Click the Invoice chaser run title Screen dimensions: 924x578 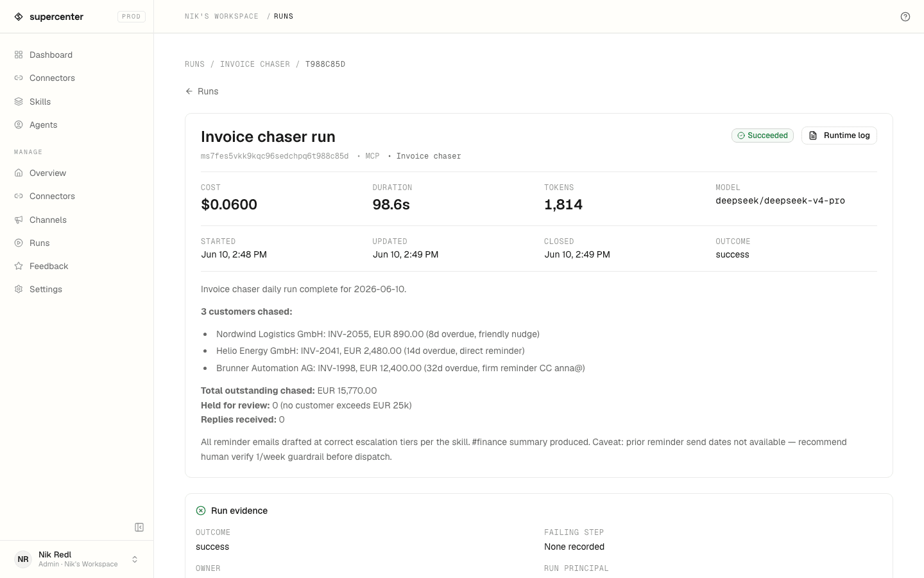pyautogui.click(x=268, y=137)
